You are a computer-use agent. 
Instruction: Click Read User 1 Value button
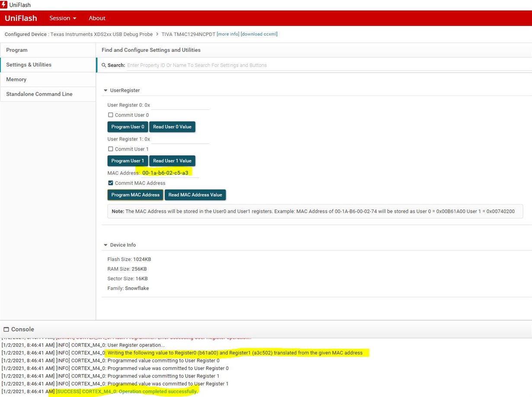pyautogui.click(x=172, y=161)
